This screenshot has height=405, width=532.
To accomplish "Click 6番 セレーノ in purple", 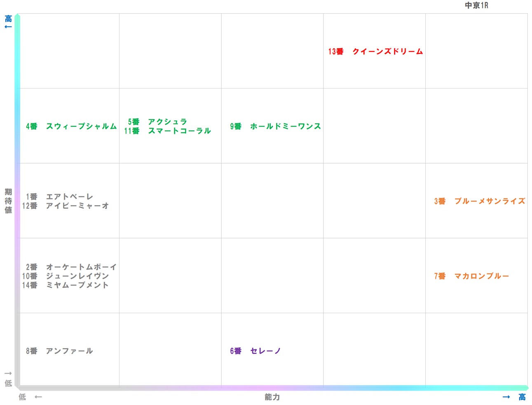I will (x=255, y=351).
